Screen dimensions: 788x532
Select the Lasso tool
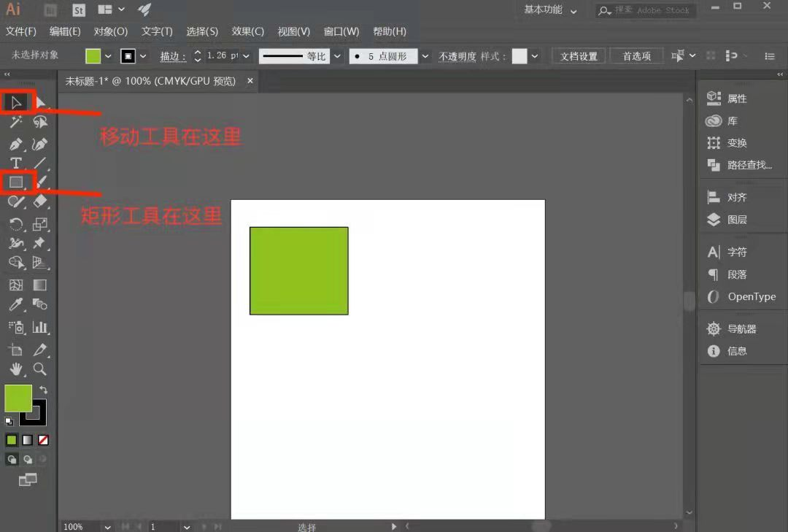40,122
